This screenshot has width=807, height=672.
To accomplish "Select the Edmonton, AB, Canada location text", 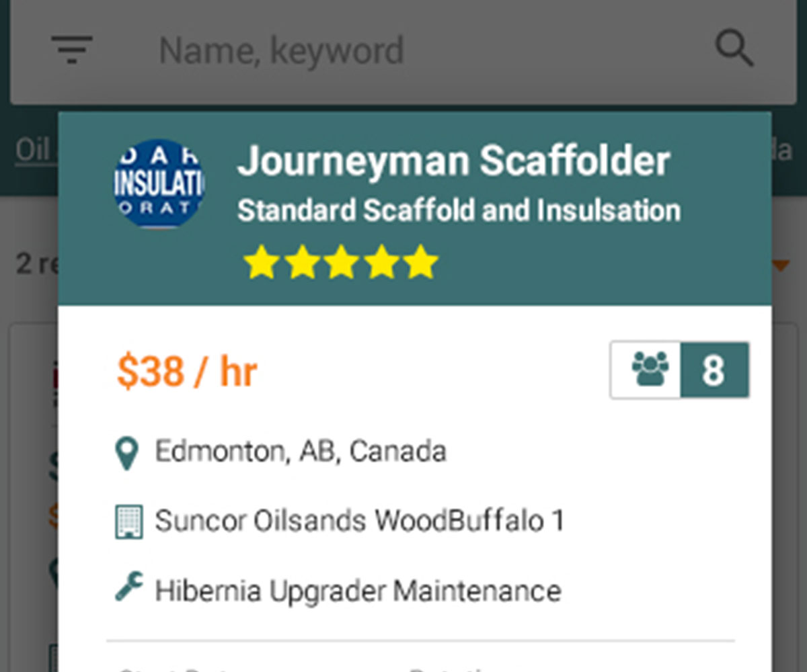I will 301,452.
